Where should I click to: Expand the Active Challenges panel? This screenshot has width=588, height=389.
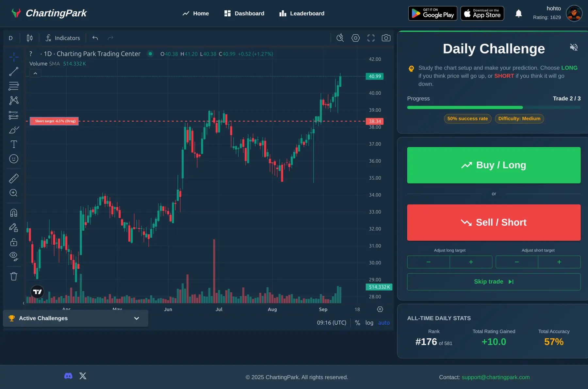tap(75, 318)
